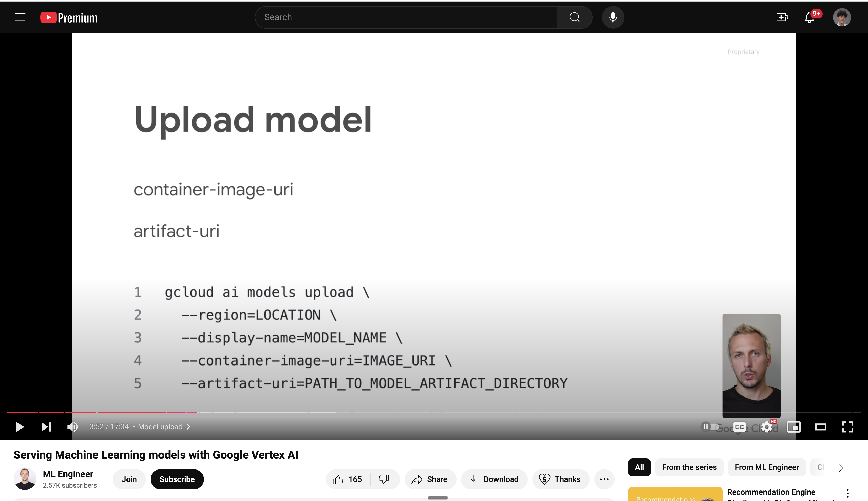The width and height of the screenshot is (868, 501).
Task: Open the Create video icon
Action: pos(782,17)
